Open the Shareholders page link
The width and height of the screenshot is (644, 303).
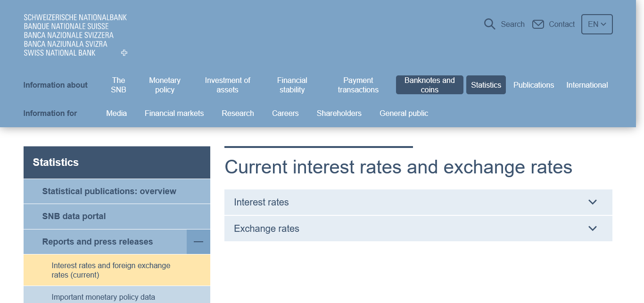tap(339, 113)
